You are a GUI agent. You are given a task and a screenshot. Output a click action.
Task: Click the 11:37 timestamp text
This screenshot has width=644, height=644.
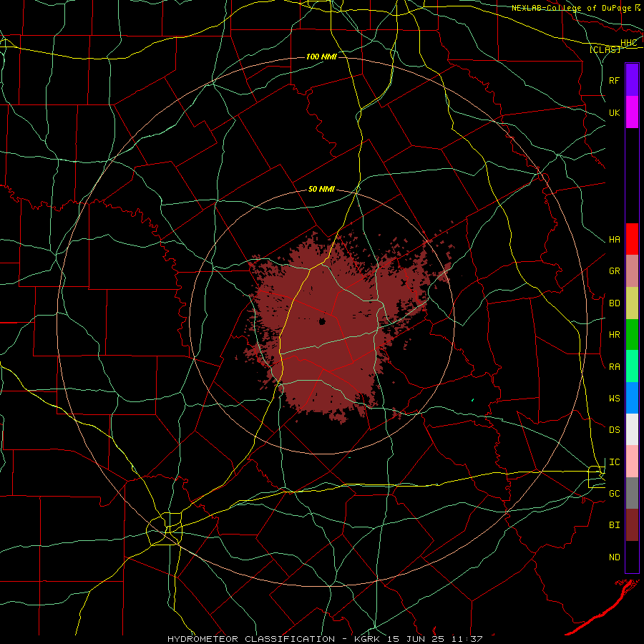[467, 639]
